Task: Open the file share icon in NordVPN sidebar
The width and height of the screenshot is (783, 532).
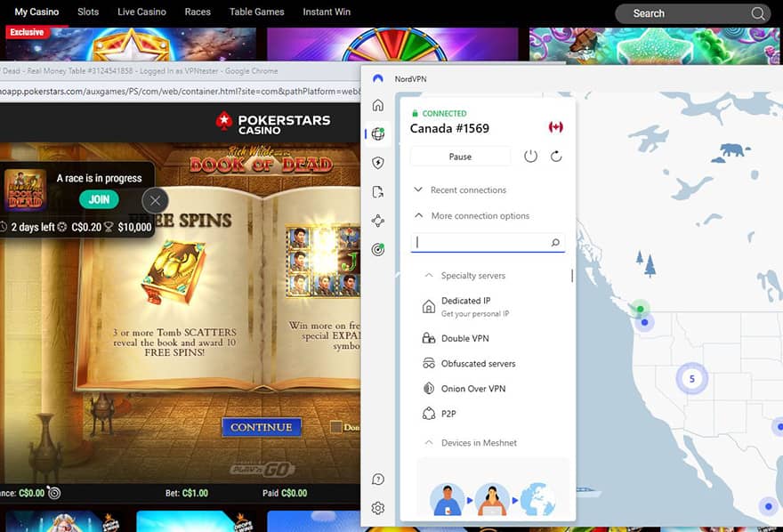Action: [x=378, y=191]
